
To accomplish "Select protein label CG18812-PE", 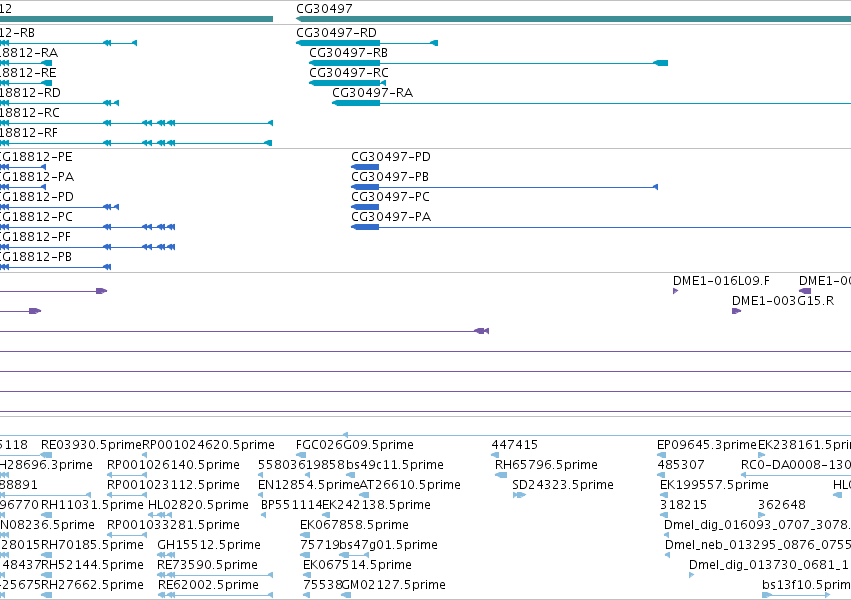I will 36,157.
